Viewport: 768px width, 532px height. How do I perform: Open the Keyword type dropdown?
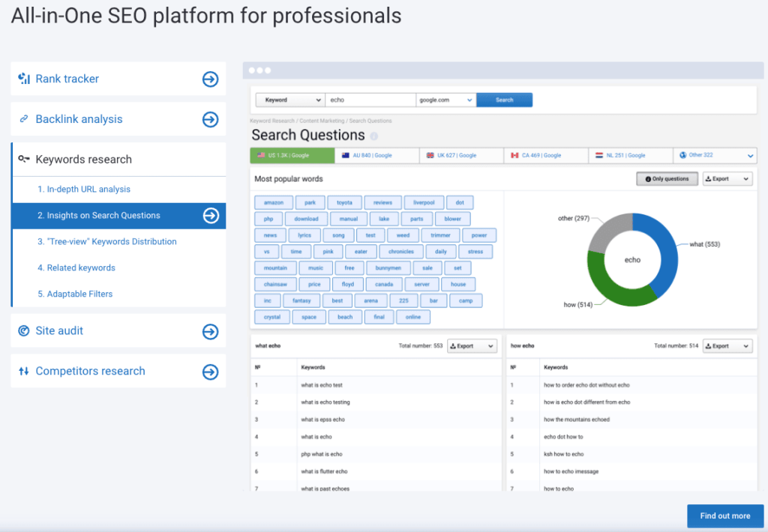coord(289,100)
